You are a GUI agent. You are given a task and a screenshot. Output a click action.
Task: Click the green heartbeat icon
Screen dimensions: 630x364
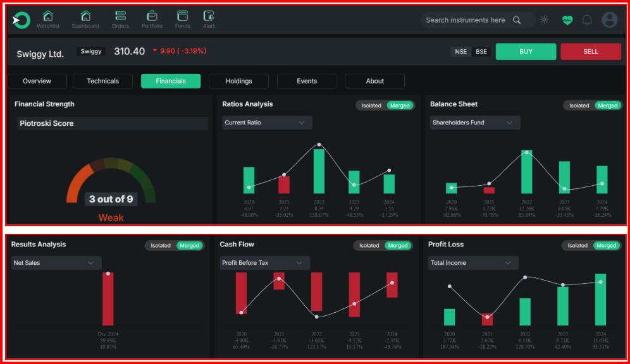[567, 20]
